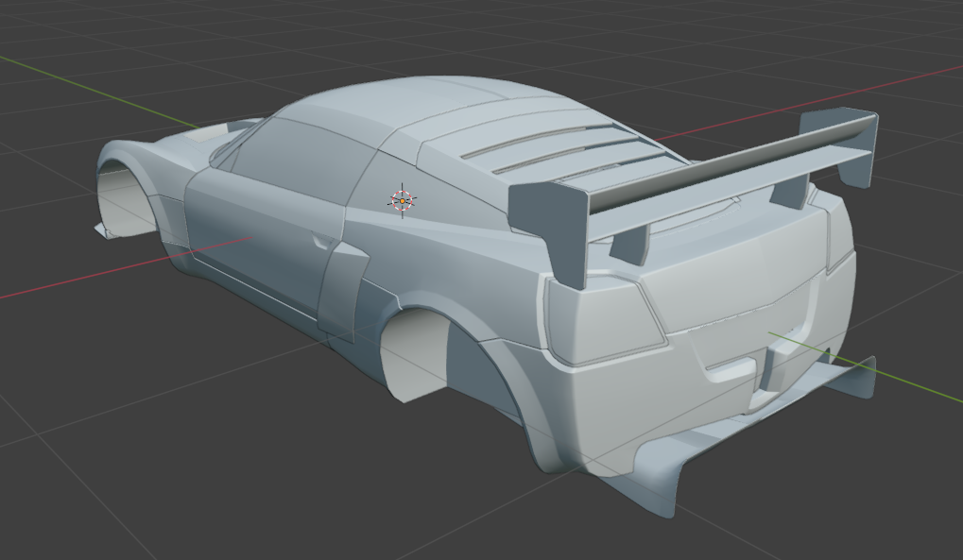Screen dimensions: 963x560
Task: Select the left tail light panel
Action: pyautogui.click(x=605, y=319)
